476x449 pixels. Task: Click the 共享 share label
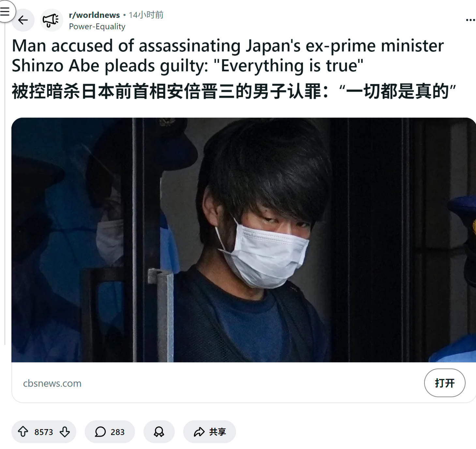click(x=217, y=432)
